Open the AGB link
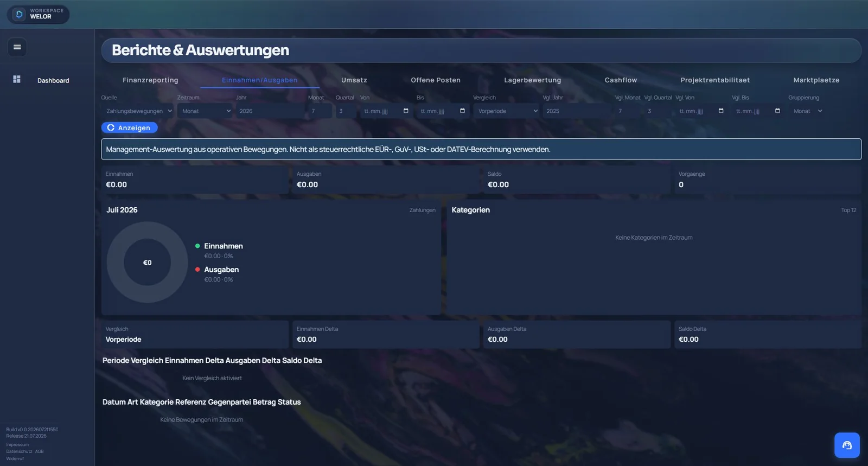 pyautogui.click(x=40, y=451)
